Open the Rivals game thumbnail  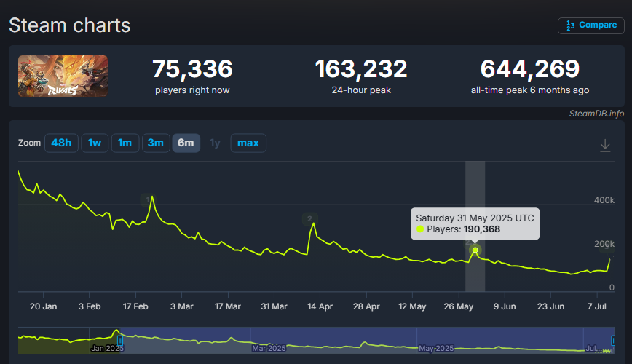(63, 76)
